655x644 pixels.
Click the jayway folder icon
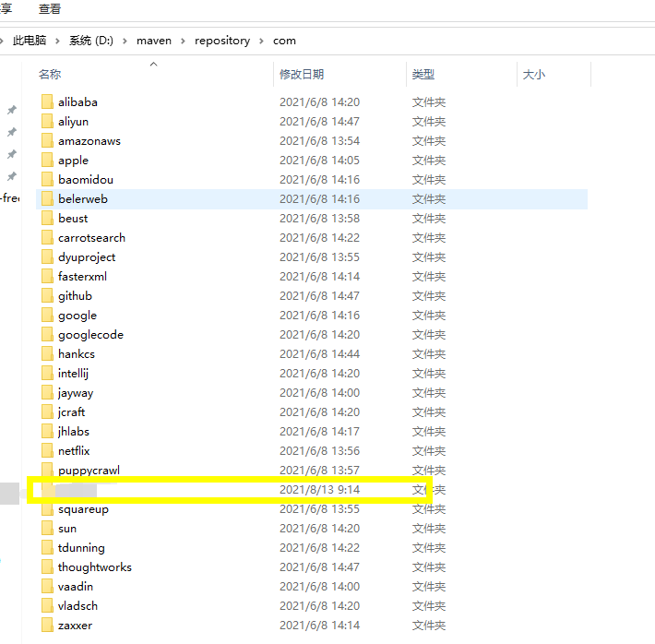point(47,392)
